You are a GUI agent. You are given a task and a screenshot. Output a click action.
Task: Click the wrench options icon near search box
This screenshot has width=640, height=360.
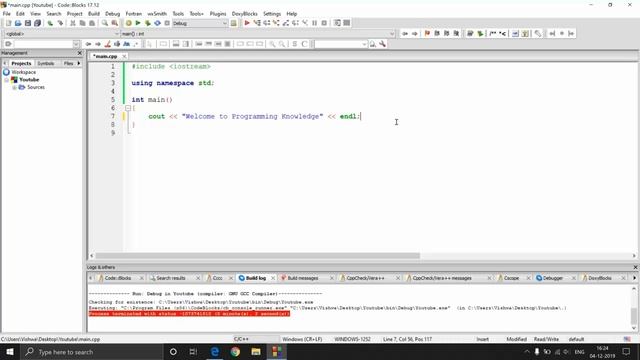click(382, 44)
